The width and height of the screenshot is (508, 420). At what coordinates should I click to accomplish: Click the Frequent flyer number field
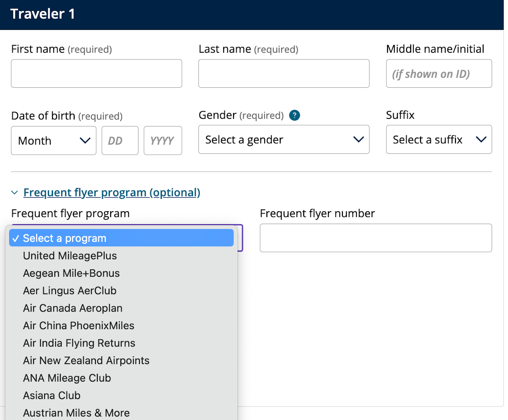[x=376, y=238]
